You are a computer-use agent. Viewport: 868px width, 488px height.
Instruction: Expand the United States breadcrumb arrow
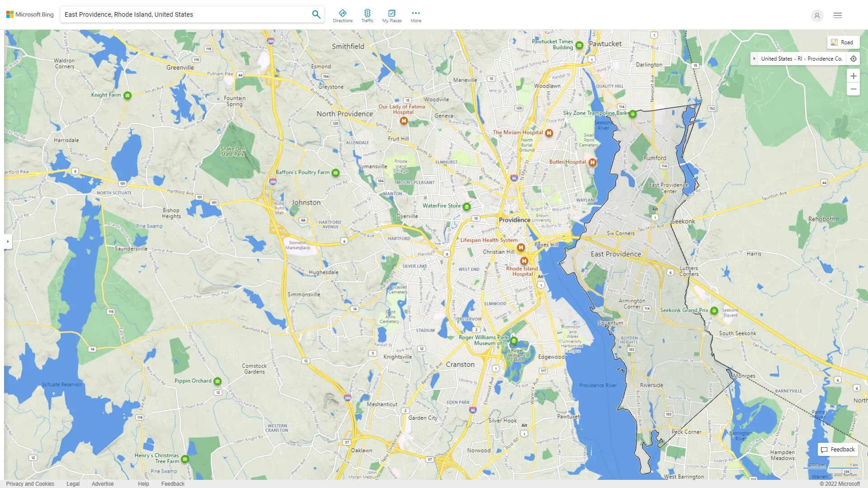(x=755, y=58)
